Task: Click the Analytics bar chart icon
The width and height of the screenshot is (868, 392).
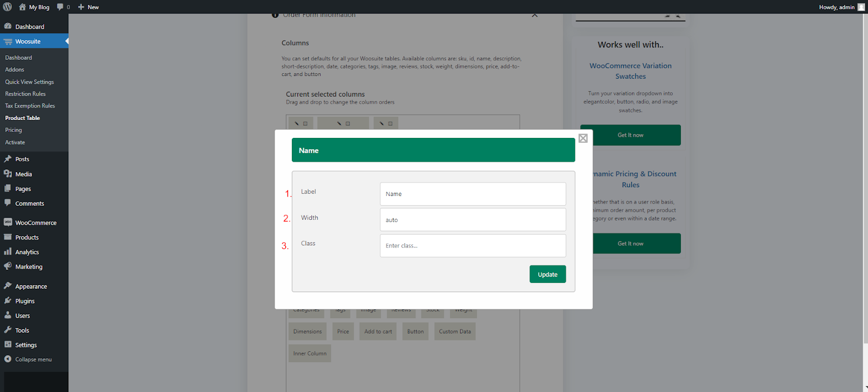Action: pyautogui.click(x=8, y=251)
